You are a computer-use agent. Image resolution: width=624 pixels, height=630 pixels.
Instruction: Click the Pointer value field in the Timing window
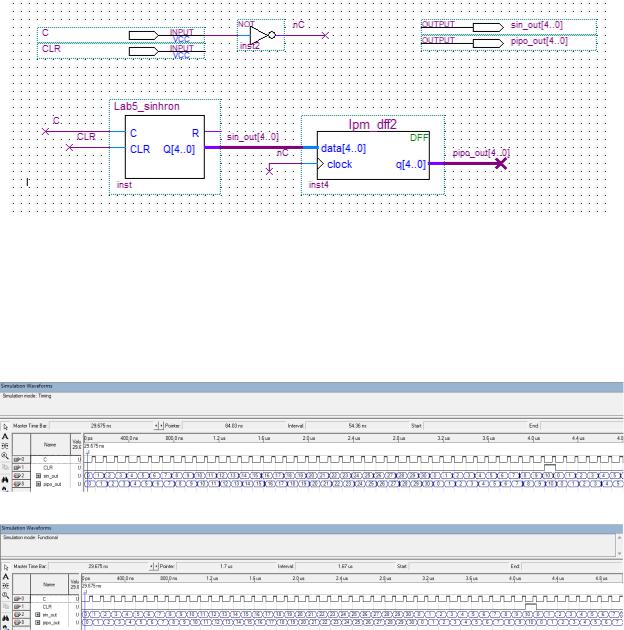pos(234,425)
